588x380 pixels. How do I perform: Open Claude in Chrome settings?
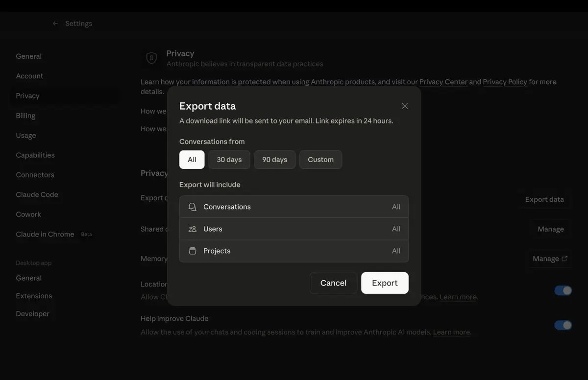45,234
